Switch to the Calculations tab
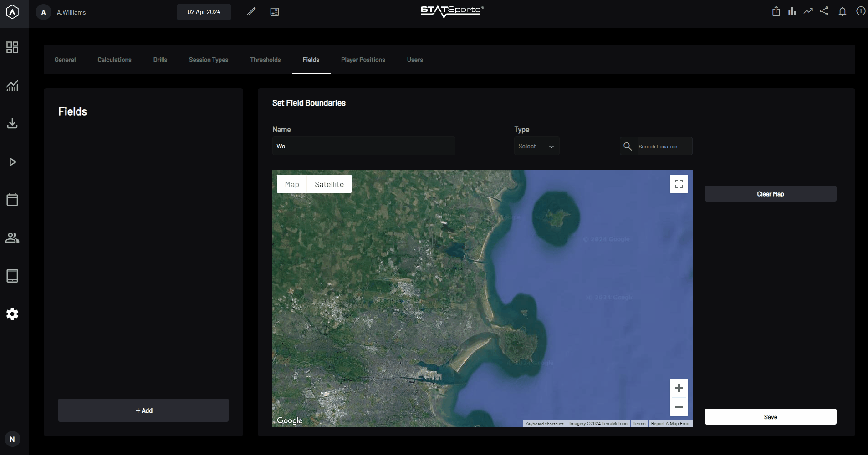The height and width of the screenshot is (455, 868). point(114,60)
